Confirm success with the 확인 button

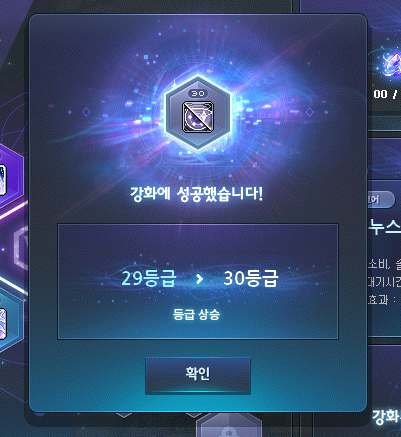click(x=198, y=375)
